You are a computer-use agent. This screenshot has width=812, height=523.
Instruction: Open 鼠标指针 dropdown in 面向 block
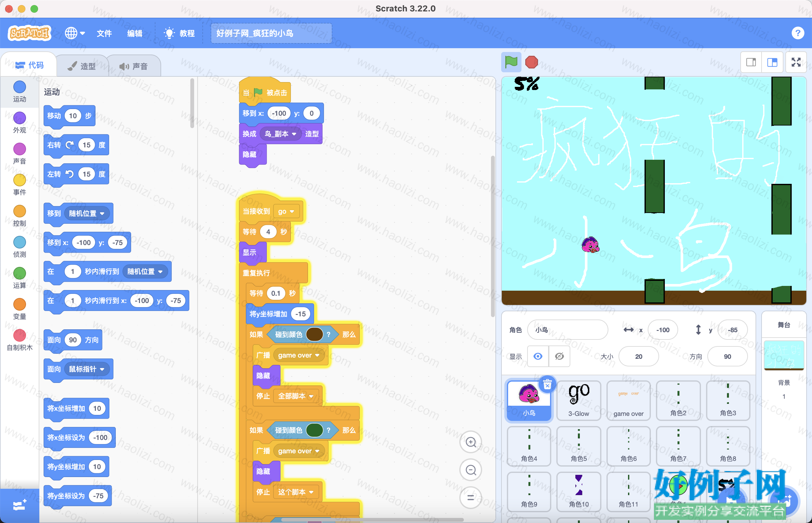pyautogui.click(x=87, y=369)
